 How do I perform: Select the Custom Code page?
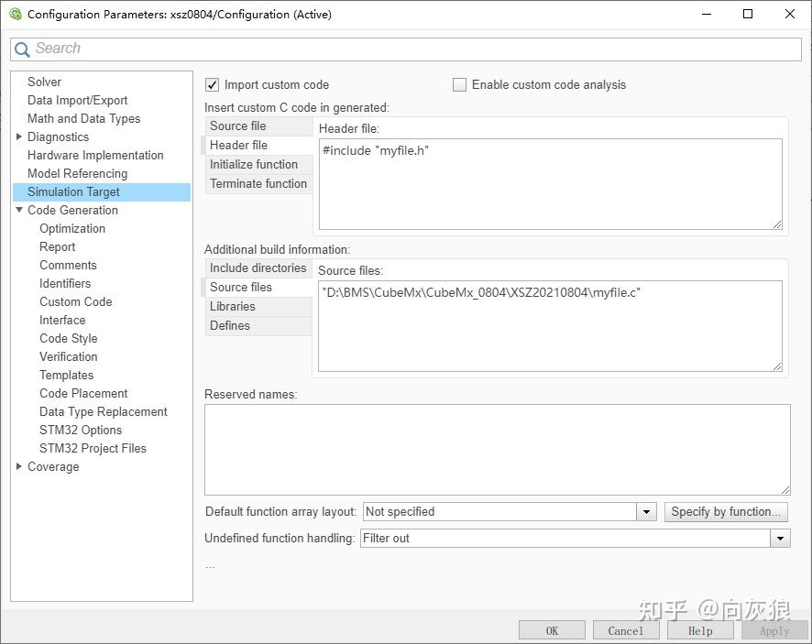click(75, 301)
